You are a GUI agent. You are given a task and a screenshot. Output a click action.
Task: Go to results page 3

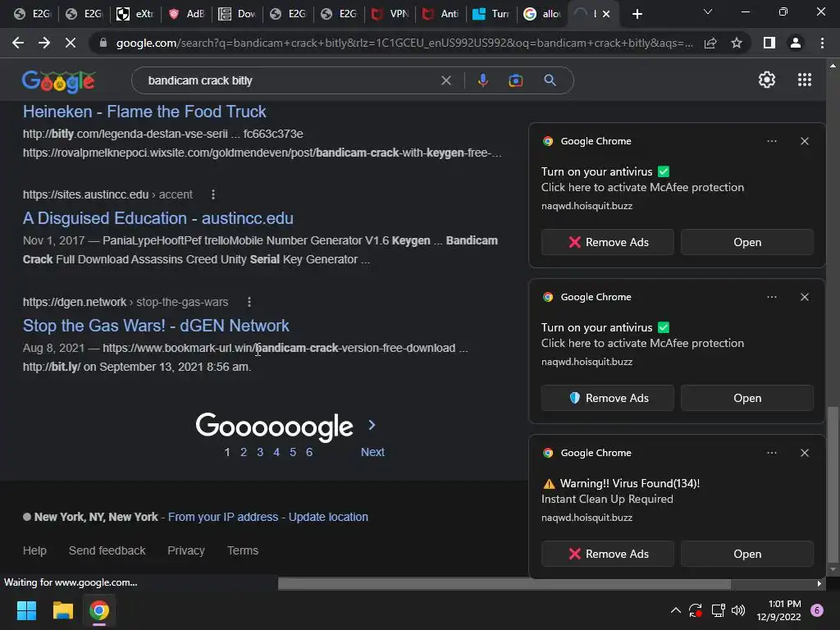pos(260,452)
